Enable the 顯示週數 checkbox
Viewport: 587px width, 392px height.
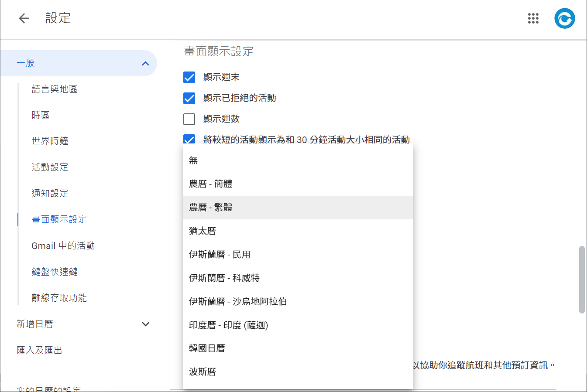(x=189, y=119)
